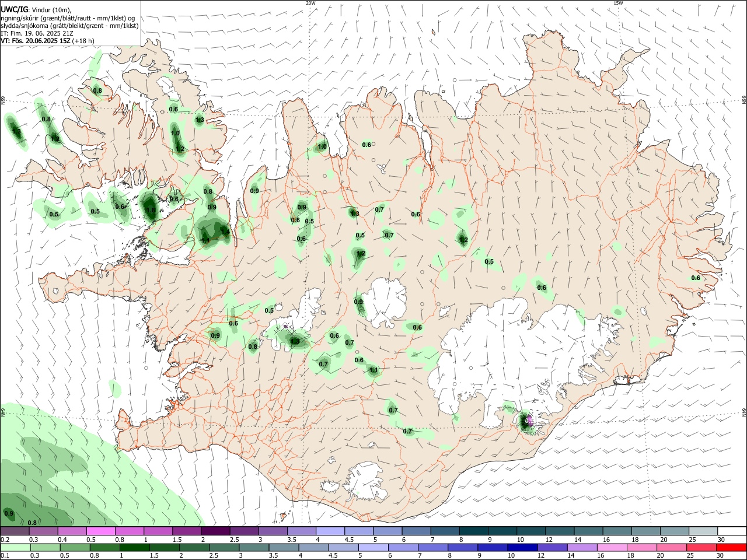Click the 'slydda/snjókoma (grátt/bleikt/grænt' description line
The width and height of the screenshot is (747, 560).
point(69,26)
